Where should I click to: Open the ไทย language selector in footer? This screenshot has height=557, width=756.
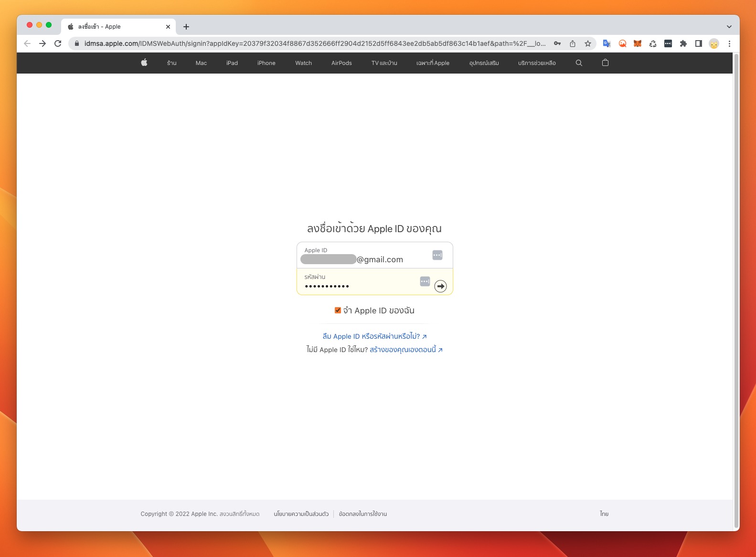(x=604, y=514)
